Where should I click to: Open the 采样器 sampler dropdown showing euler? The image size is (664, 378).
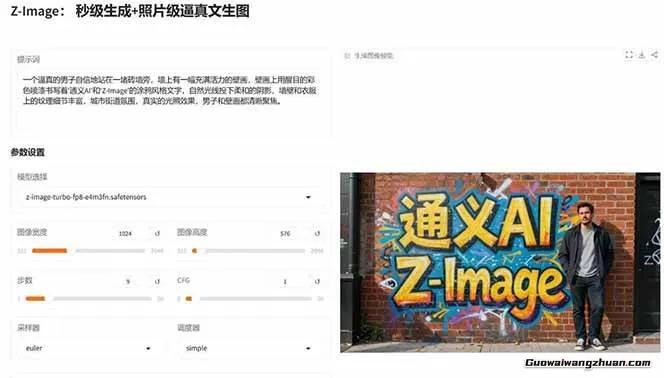click(x=89, y=348)
